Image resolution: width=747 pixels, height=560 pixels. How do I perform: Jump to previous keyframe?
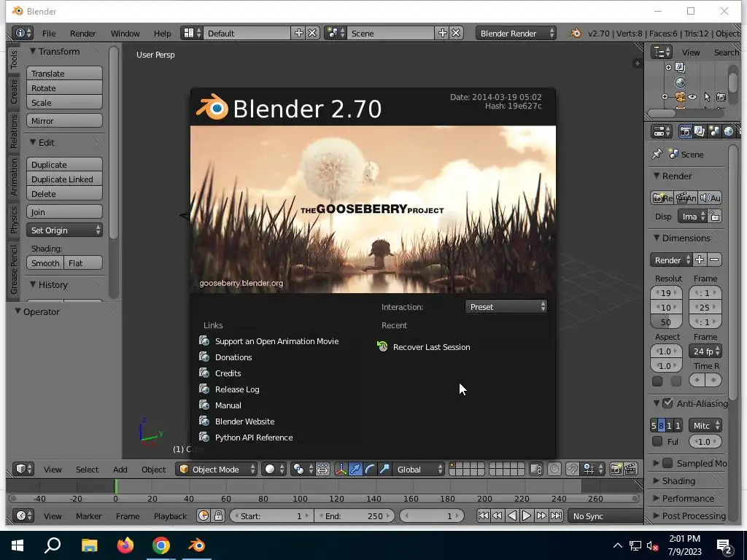point(497,516)
